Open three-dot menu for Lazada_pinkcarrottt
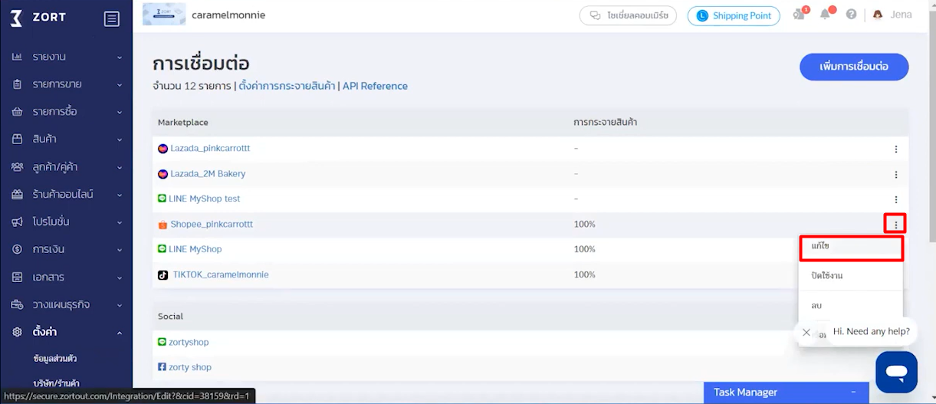Viewport: 936px width, 404px height. pos(896,149)
